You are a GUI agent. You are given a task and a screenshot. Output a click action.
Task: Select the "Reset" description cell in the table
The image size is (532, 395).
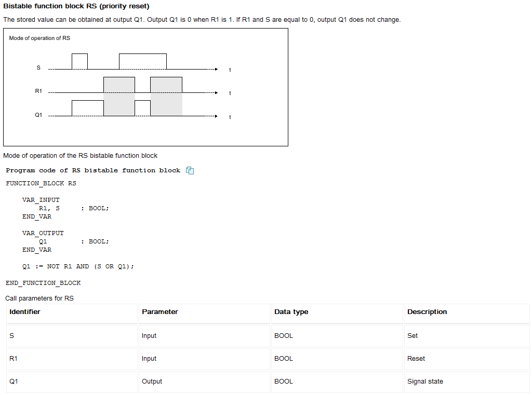[x=416, y=359]
